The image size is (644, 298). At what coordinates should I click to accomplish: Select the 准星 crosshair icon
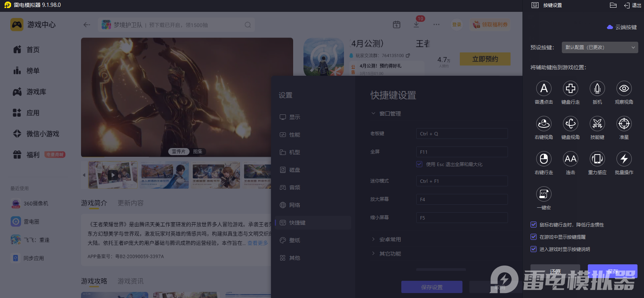(624, 124)
